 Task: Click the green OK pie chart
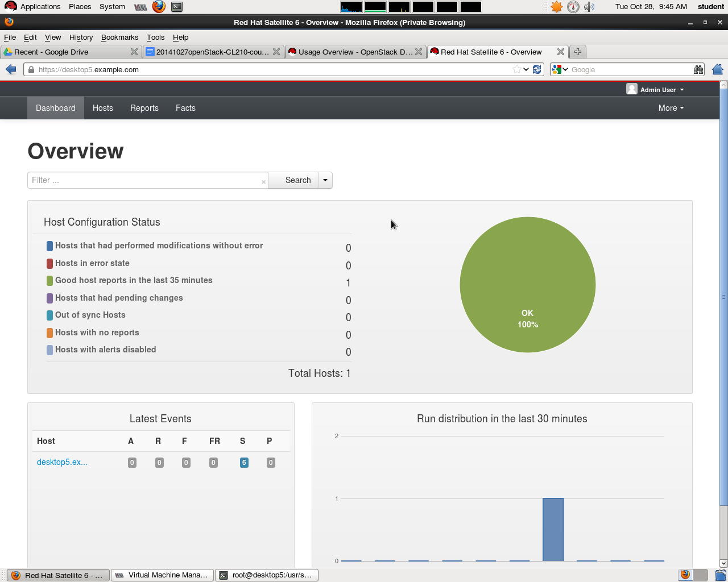click(x=528, y=285)
